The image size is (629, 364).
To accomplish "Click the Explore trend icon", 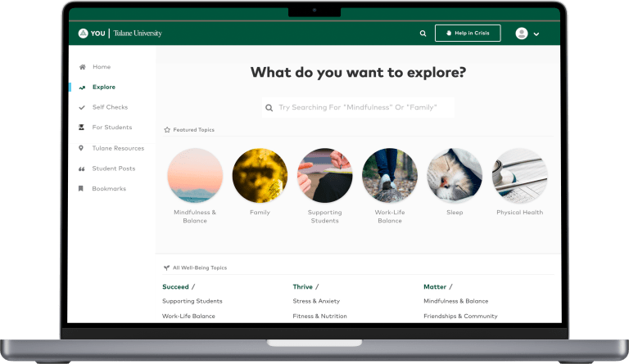I will (x=82, y=88).
